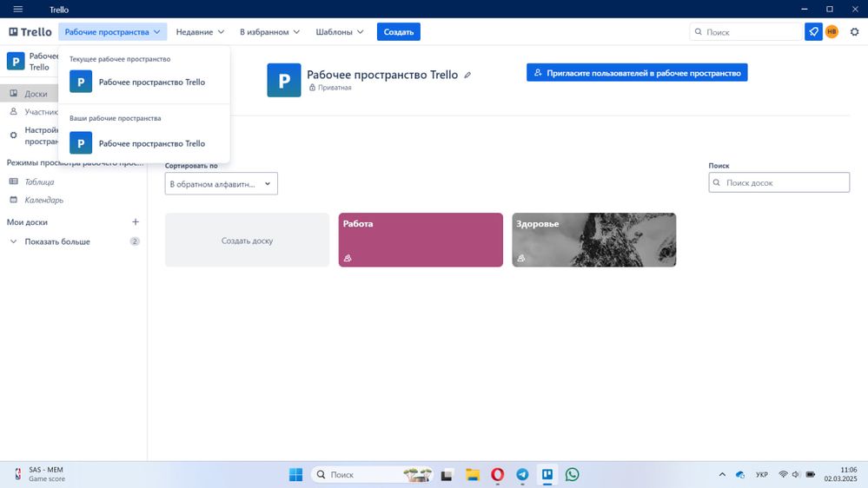Click the blue Создать button
This screenshot has width=868, height=488.
point(399,32)
